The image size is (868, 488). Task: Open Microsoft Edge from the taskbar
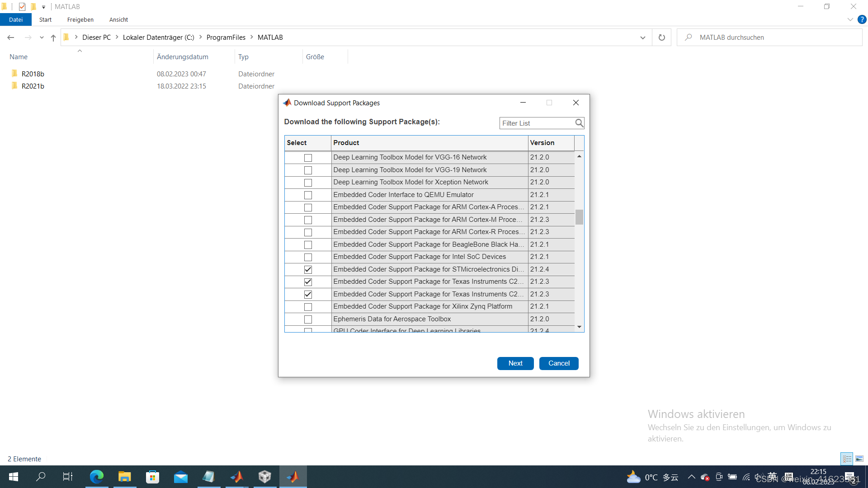[96, 477]
